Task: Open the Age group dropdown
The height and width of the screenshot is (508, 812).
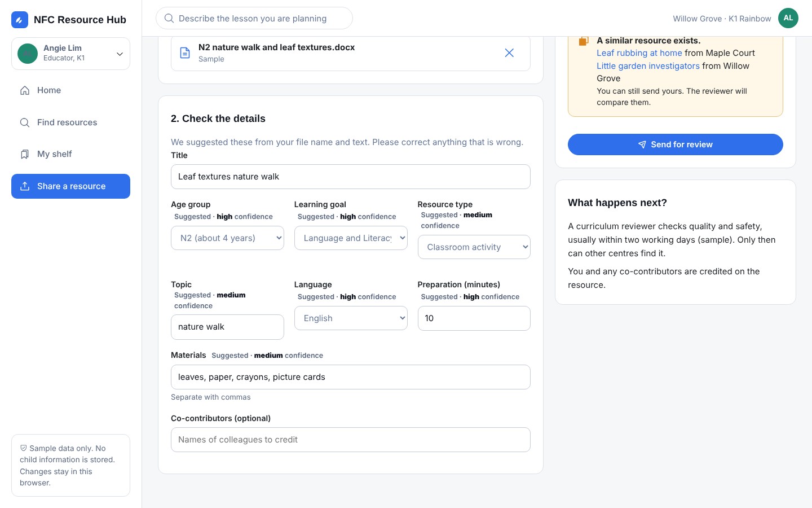Action: [227, 238]
